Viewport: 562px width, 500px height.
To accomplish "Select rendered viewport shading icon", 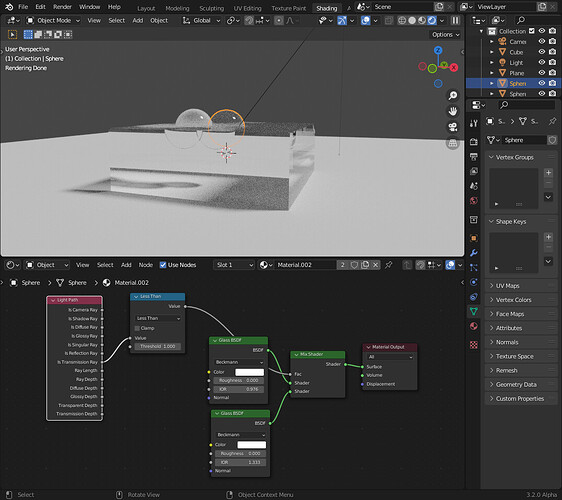I will [x=432, y=20].
